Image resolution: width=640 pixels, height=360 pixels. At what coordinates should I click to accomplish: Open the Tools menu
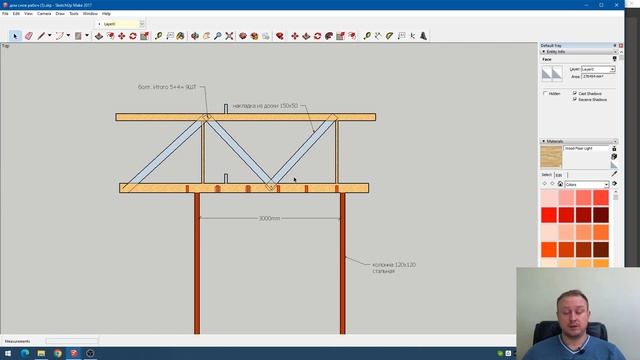pyautogui.click(x=74, y=13)
